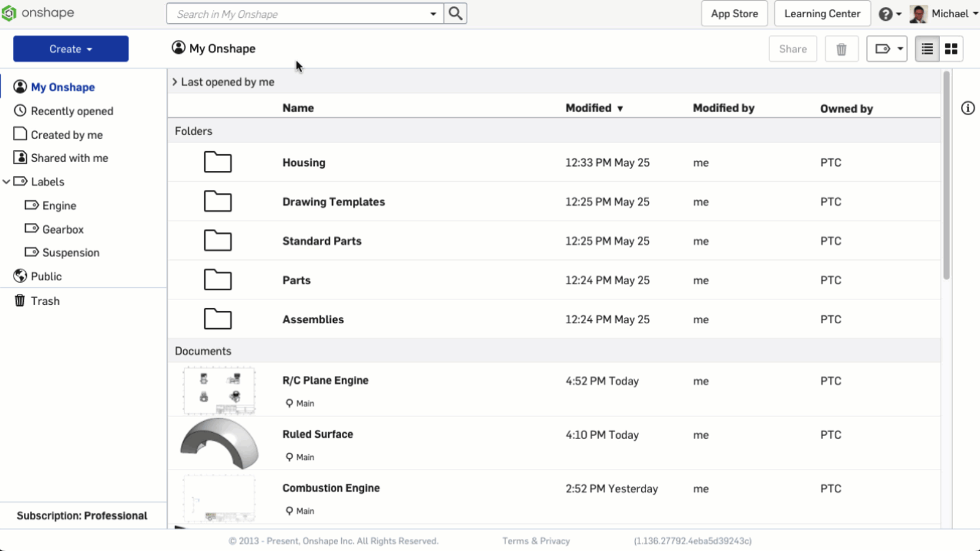Select the Engine label in sidebar
980x551 pixels.
pyautogui.click(x=59, y=206)
